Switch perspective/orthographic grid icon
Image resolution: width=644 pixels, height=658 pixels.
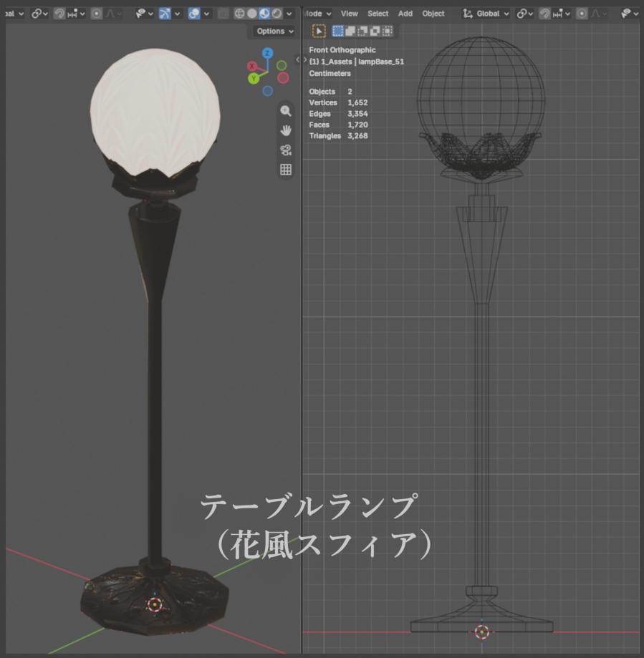(286, 170)
